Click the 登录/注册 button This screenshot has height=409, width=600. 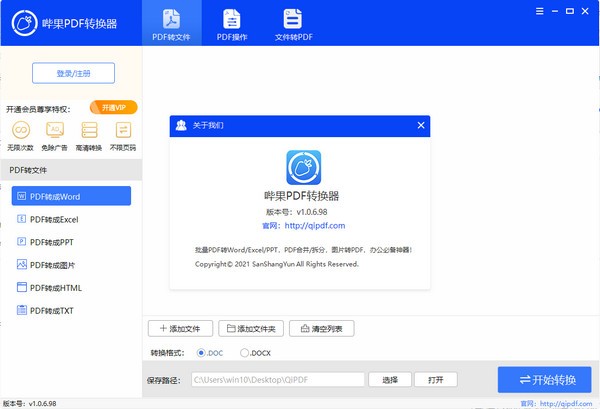(73, 73)
